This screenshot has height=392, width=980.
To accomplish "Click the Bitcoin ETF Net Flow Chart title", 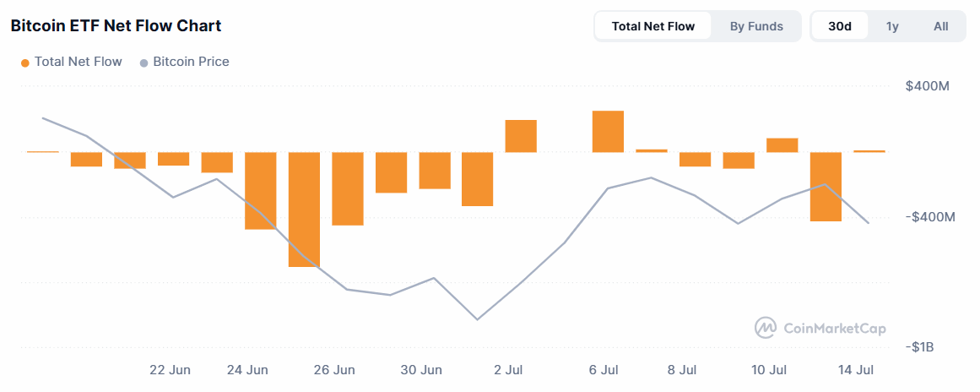I will 116,26.
